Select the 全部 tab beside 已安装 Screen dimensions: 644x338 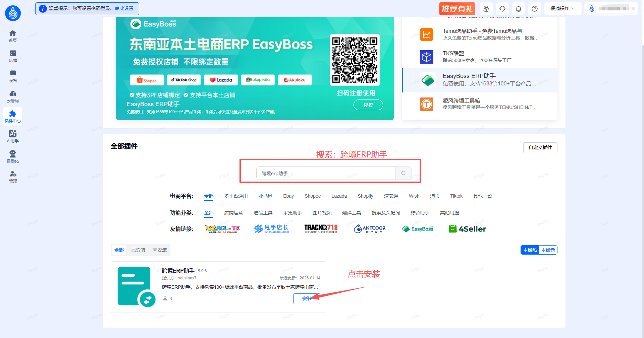(119, 250)
